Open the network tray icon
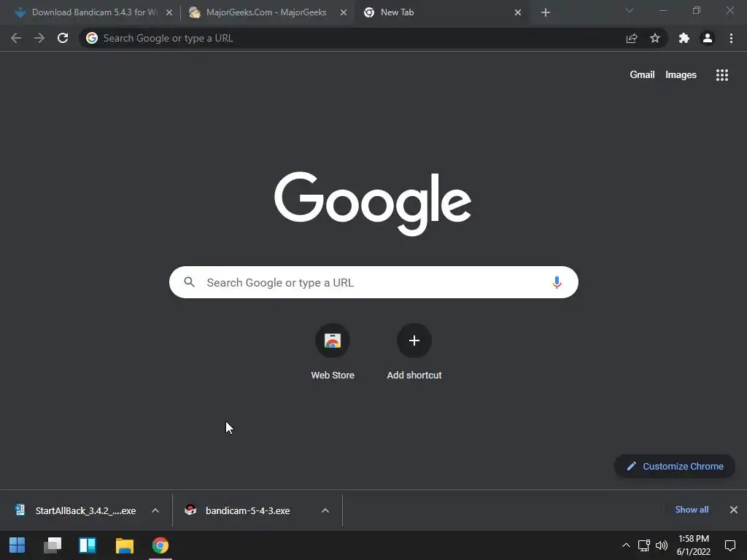The width and height of the screenshot is (747, 560). 643,545
